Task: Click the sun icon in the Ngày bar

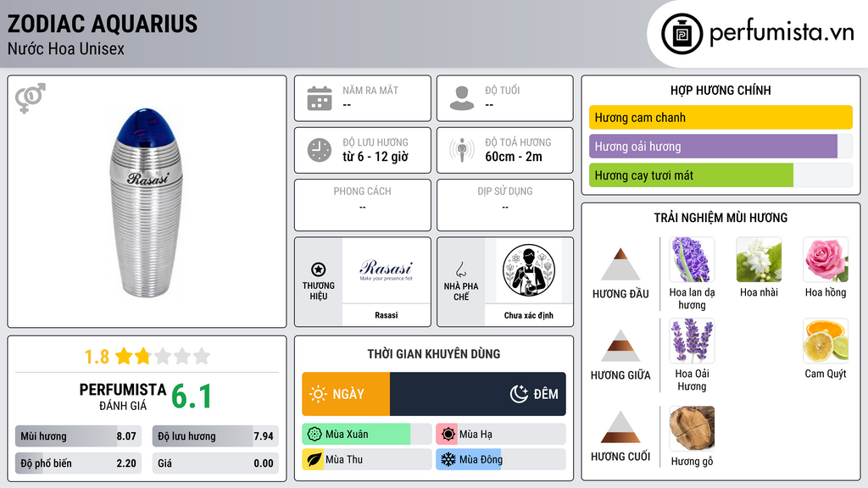Action: [x=319, y=394]
